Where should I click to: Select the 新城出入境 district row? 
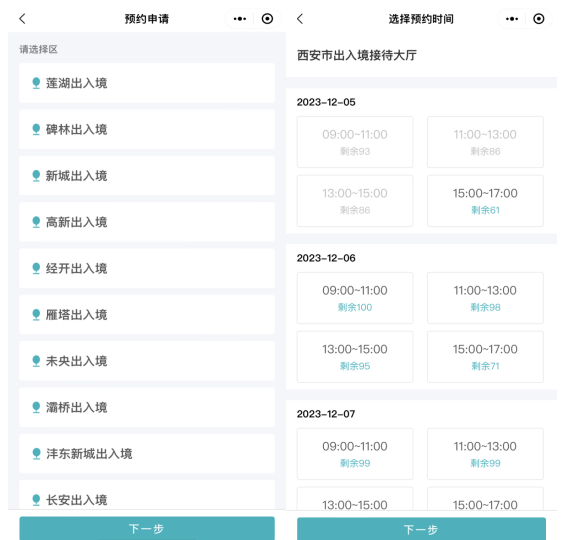(147, 176)
